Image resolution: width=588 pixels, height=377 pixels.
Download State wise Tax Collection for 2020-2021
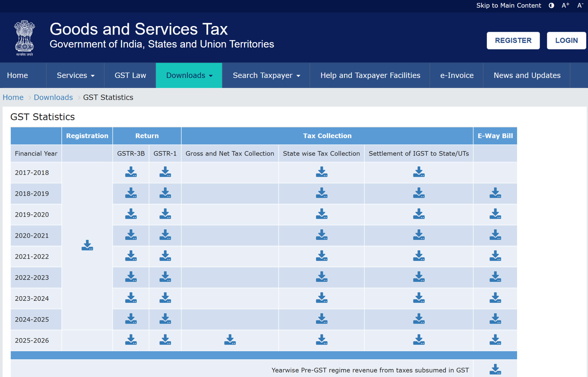(322, 235)
